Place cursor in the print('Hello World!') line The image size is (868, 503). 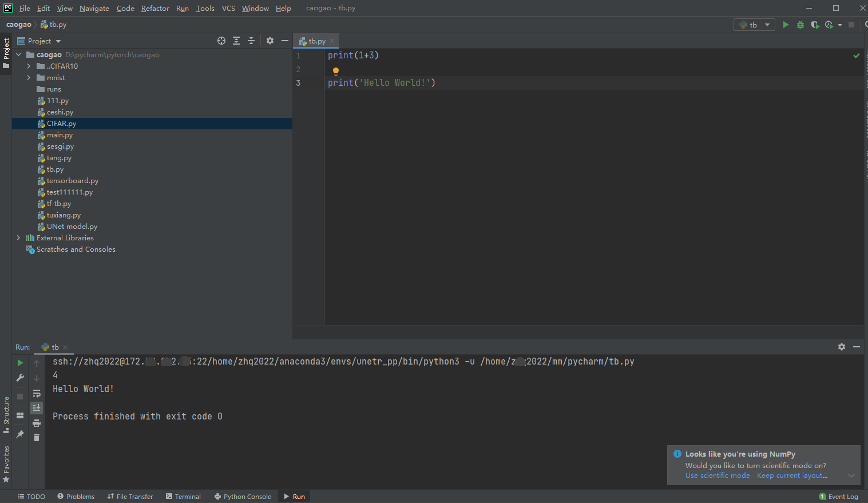click(x=382, y=83)
